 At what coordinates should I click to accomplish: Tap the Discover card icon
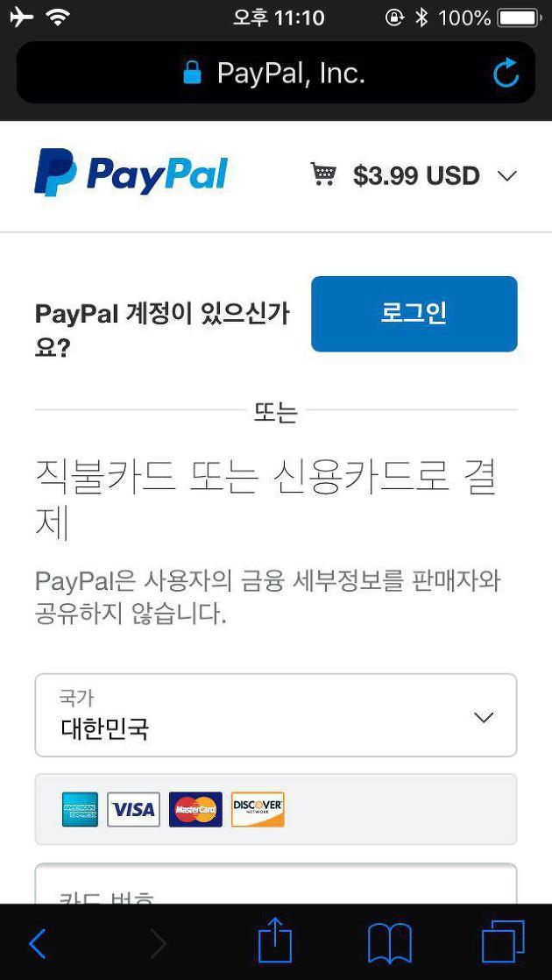point(258,809)
